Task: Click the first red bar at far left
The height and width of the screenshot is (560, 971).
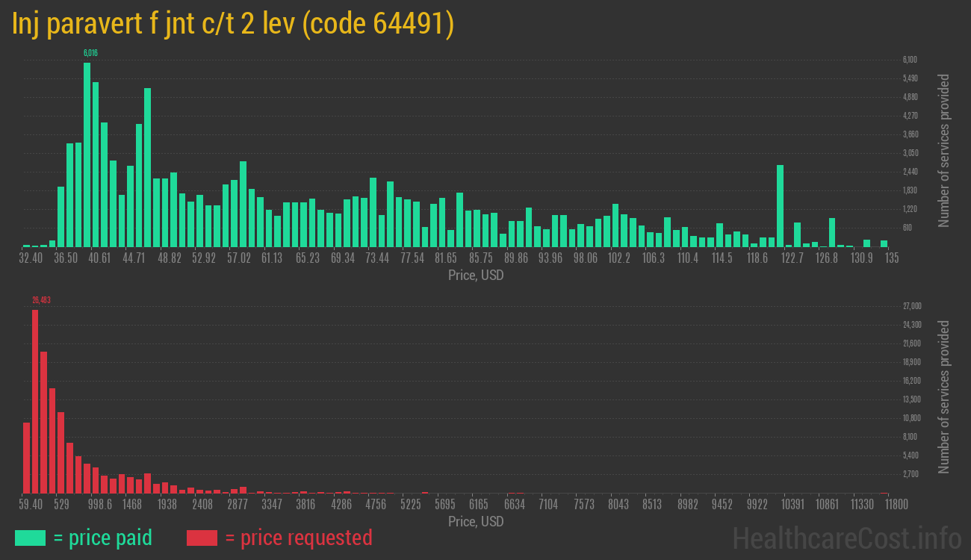Action: click(x=26, y=457)
